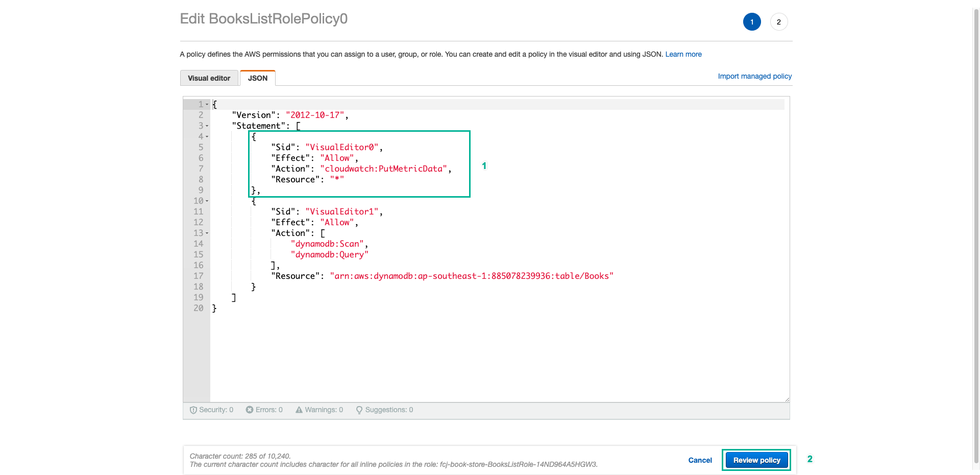Screen dimensions: 980x475
Task: Click "Allow" effect value on line 6
Action: [337, 158]
